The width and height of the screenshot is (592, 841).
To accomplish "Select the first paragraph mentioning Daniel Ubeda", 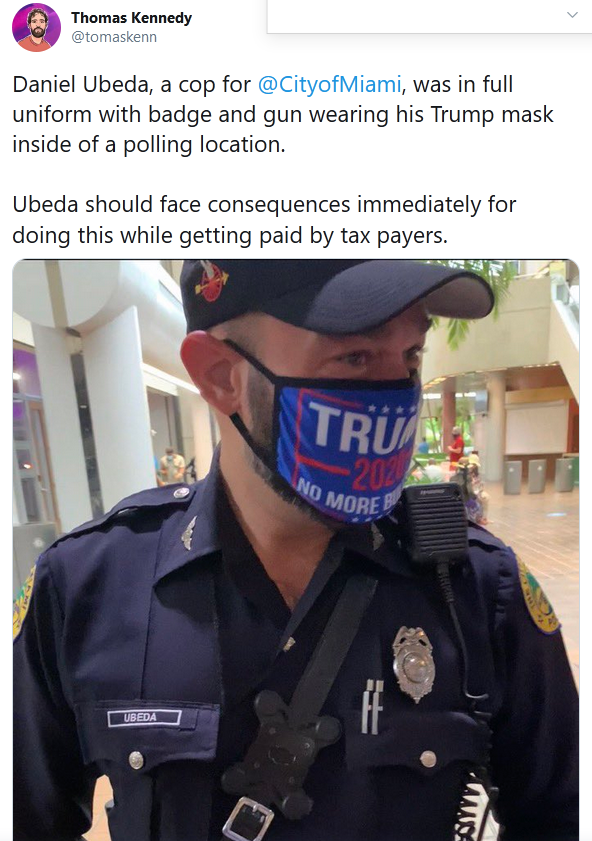I will point(283,114).
